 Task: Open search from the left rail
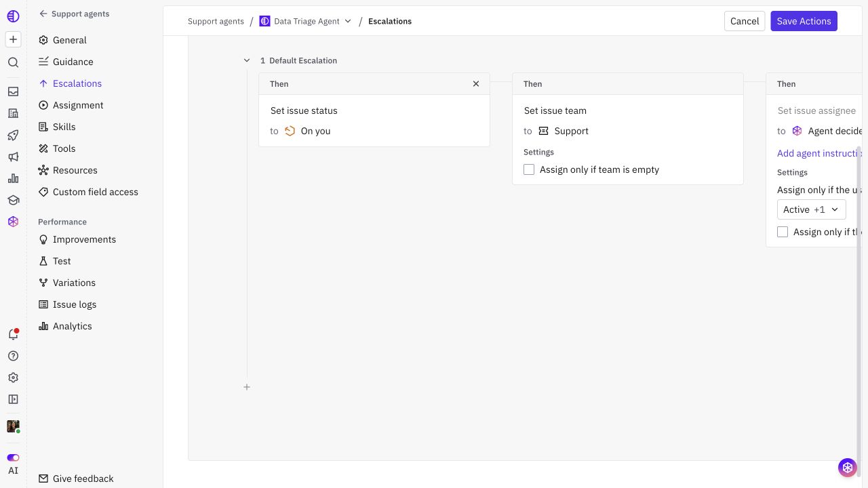point(13,62)
